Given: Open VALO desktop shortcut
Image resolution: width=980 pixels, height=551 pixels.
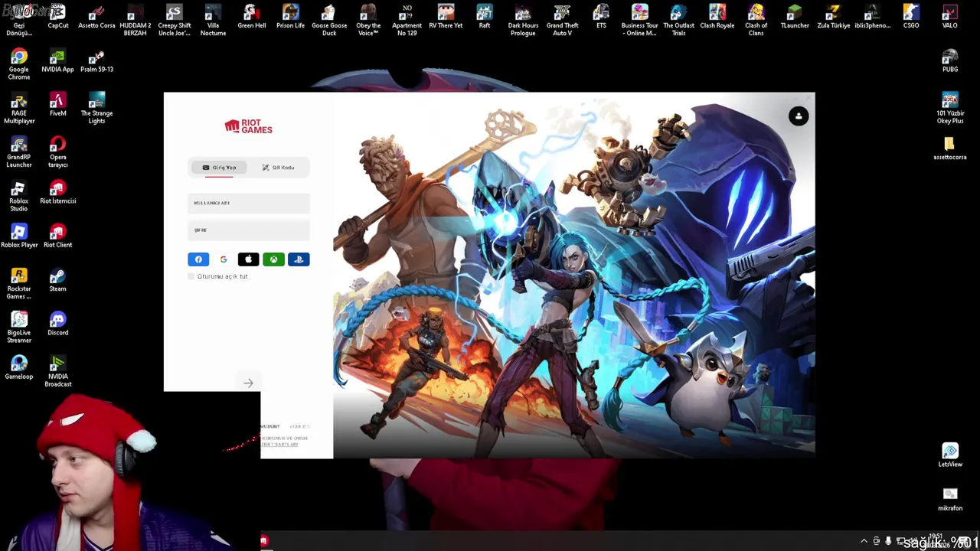Looking at the screenshot, I should [x=949, y=17].
